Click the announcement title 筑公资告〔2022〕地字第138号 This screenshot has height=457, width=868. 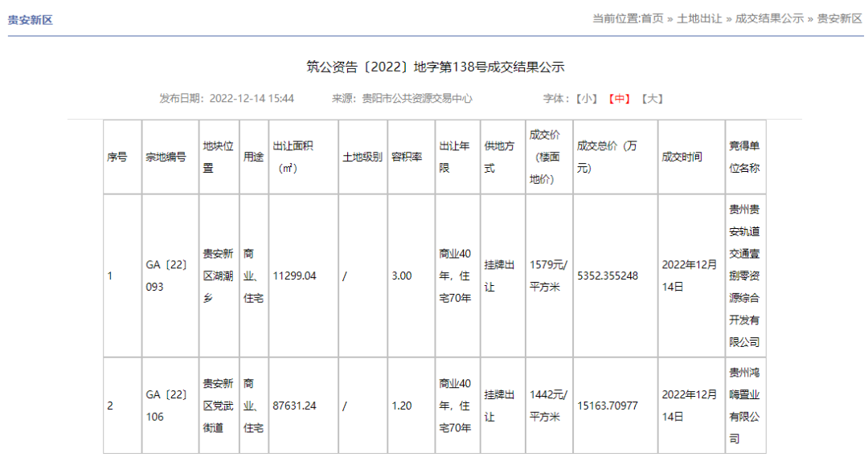coord(435,67)
